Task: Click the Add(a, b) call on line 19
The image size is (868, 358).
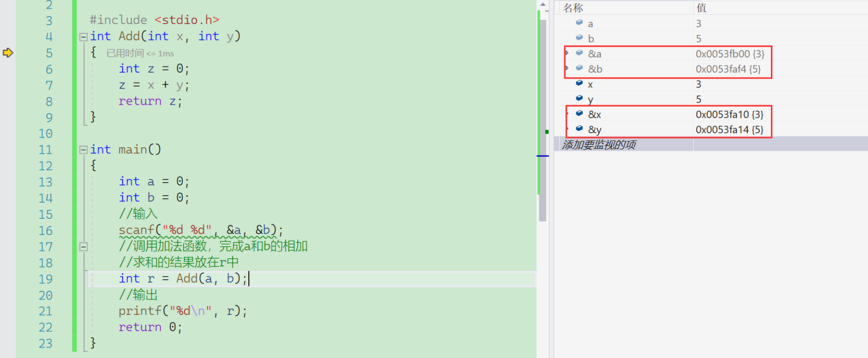Action: pos(209,278)
